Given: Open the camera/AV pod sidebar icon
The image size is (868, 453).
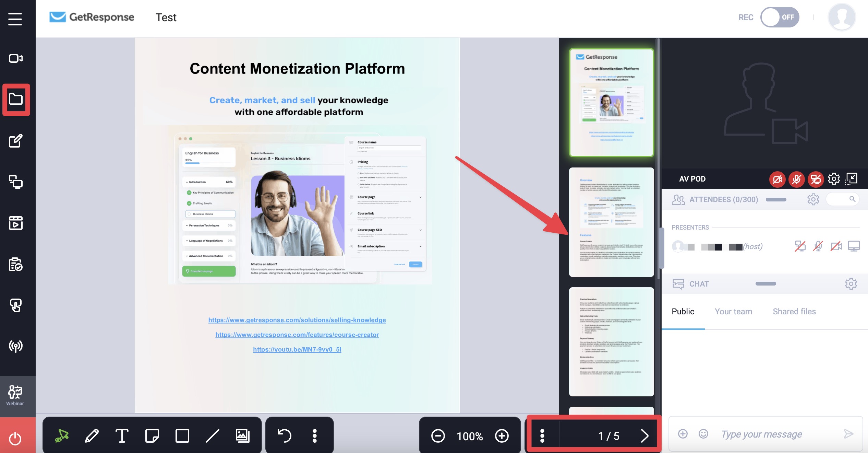Looking at the screenshot, I should point(15,58).
